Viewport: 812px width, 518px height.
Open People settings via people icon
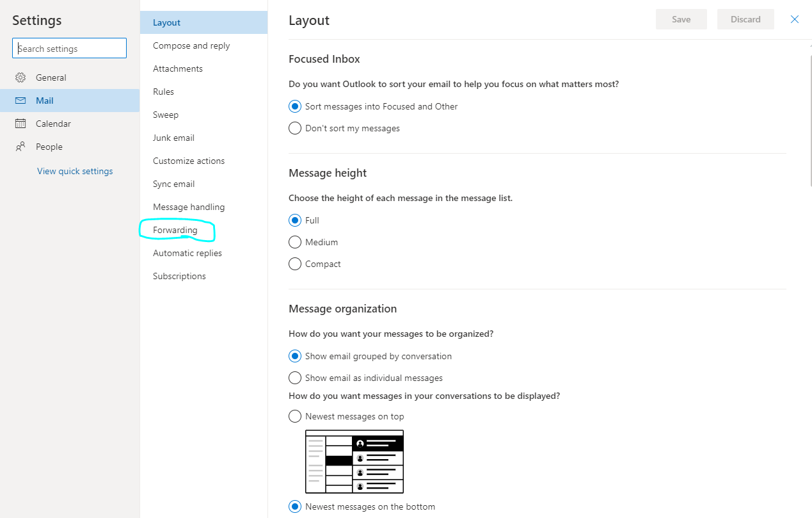pyautogui.click(x=20, y=146)
